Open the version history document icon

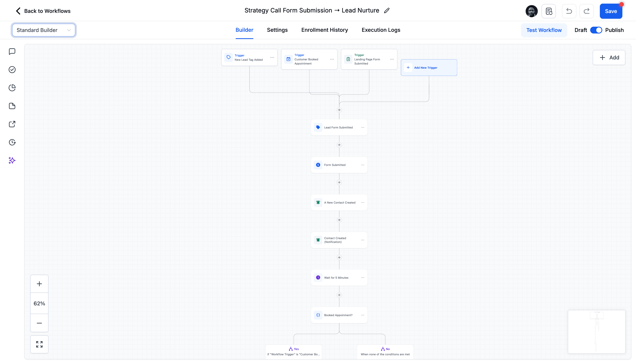coord(549,11)
